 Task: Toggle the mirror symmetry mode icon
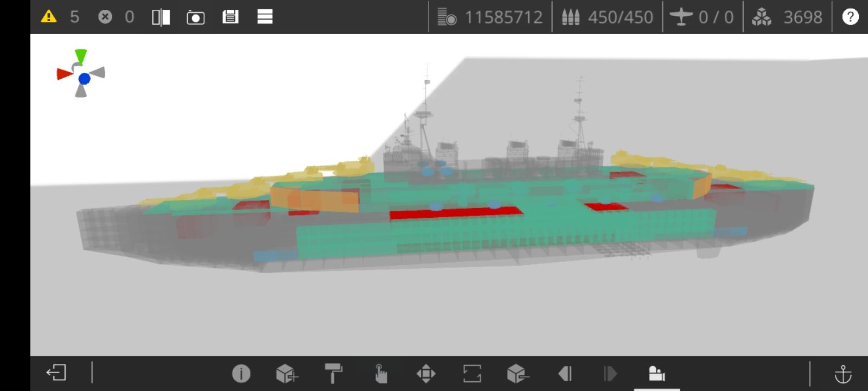pyautogui.click(x=161, y=17)
